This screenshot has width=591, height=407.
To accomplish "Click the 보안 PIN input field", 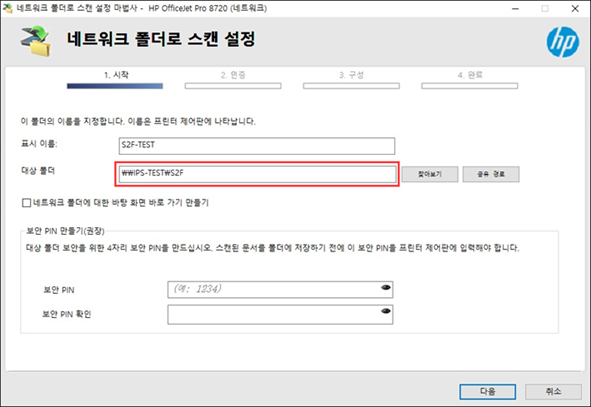I will (x=280, y=289).
